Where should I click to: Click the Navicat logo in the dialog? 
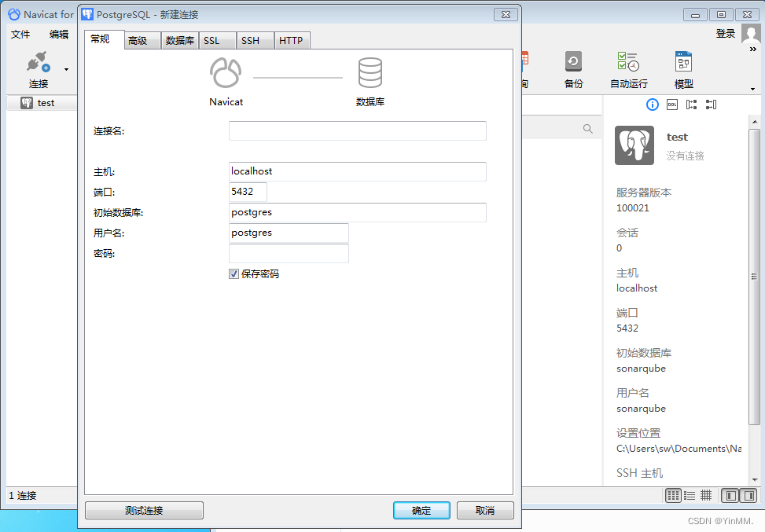(226, 72)
